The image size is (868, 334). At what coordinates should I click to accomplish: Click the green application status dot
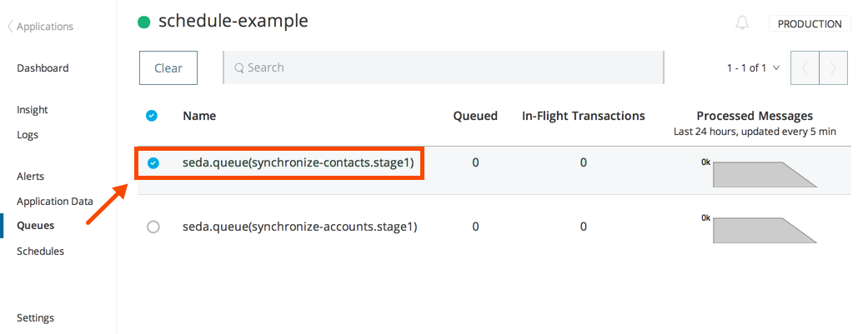pyautogui.click(x=144, y=22)
